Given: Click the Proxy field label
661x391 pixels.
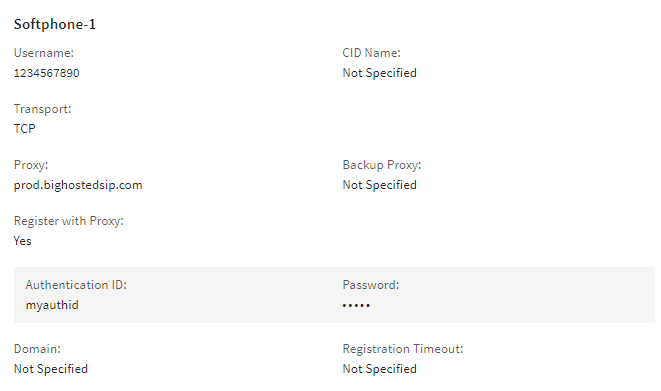Looking at the screenshot, I should [31, 165].
